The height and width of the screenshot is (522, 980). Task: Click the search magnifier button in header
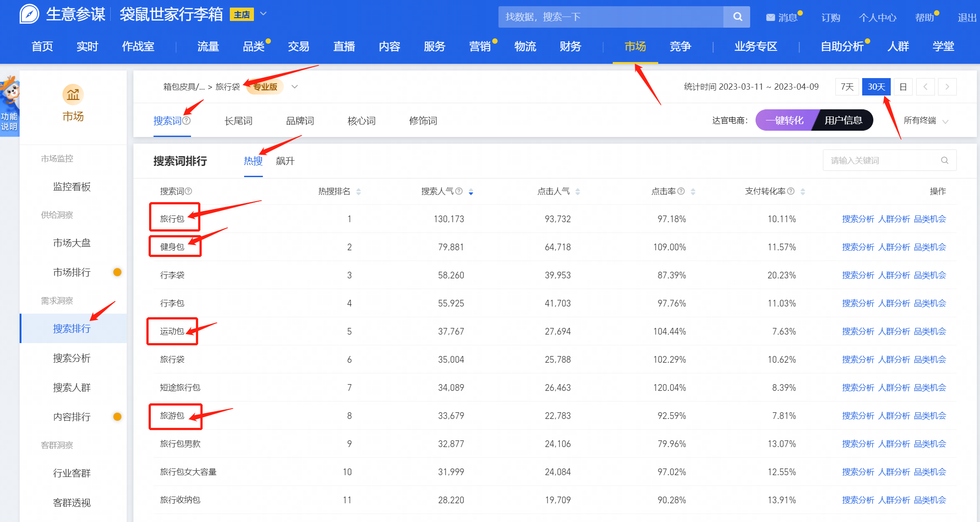737,17
